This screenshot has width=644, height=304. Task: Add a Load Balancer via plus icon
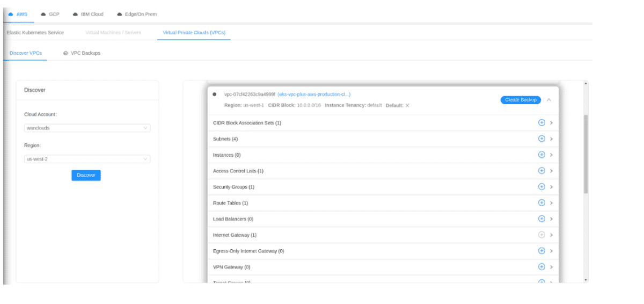pyautogui.click(x=541, y=219)
